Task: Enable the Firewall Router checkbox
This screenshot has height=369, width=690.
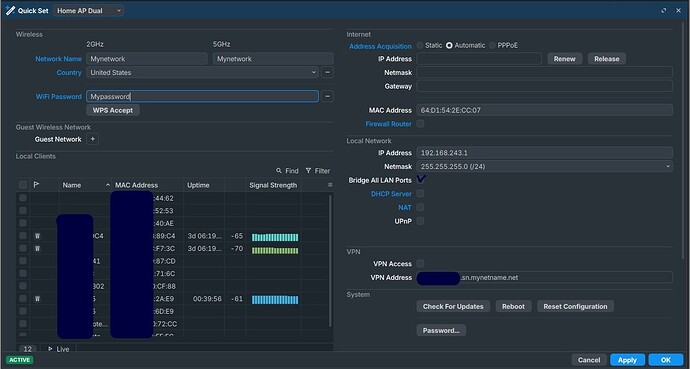Action: (x=420, y=124)
